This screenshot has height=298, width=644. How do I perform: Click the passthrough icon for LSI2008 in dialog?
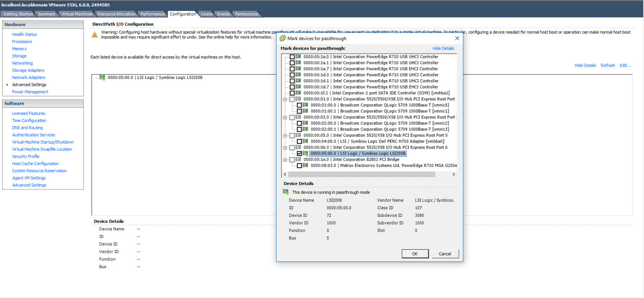[306, 154]
